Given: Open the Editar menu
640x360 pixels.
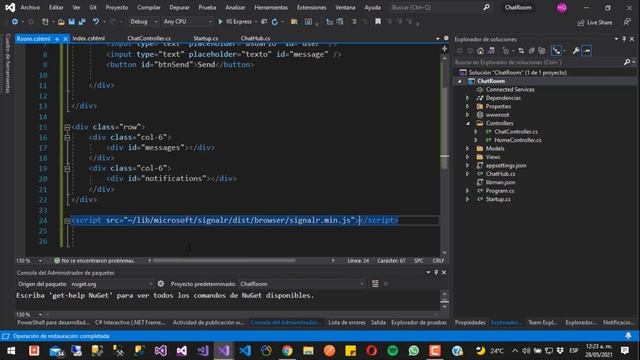Looking at the screenshot, I should point(56,7).
